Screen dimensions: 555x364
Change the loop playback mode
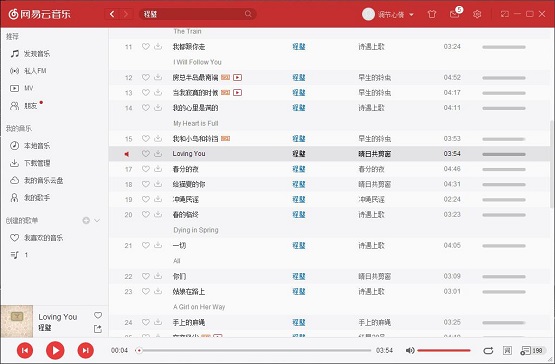coord(488,351)
